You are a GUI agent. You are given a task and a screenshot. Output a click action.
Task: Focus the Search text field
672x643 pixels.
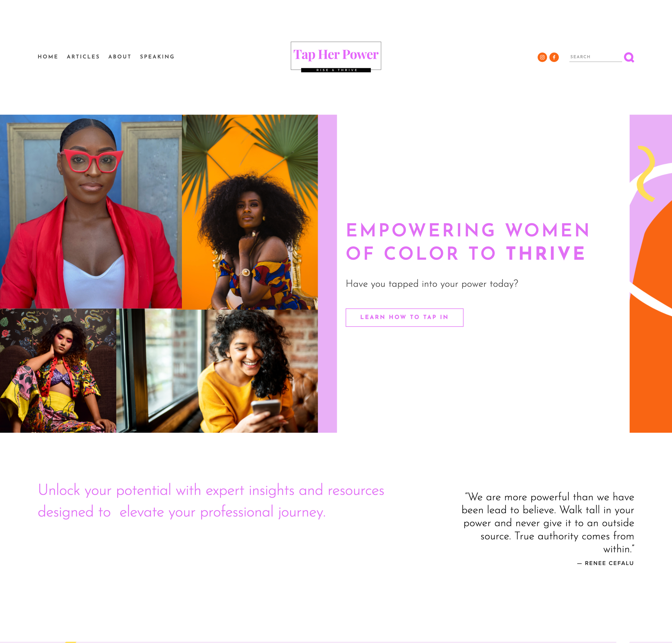pyautogui.click(x=595, y=57)
